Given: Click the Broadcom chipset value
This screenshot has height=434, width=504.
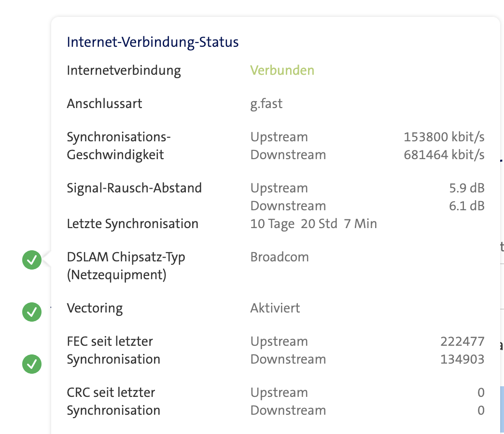Looking at the screenshot, I should click(279, 257).
